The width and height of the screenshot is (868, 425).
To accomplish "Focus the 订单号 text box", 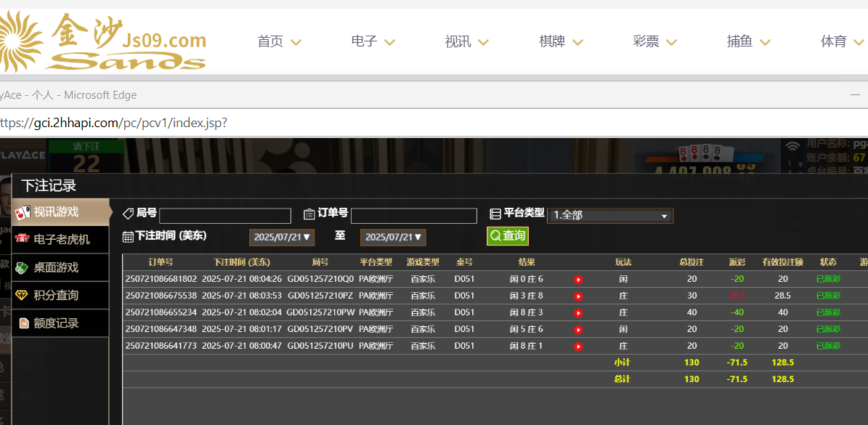I will (x=413, y=216).
